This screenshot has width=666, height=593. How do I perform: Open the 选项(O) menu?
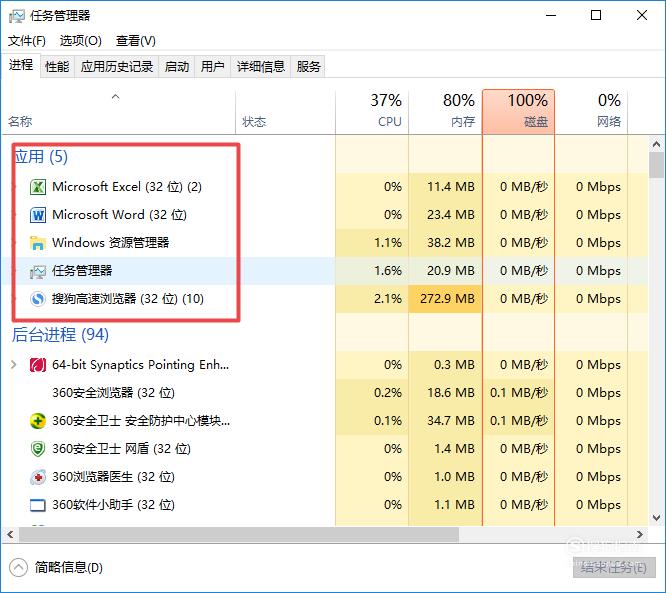81,41
